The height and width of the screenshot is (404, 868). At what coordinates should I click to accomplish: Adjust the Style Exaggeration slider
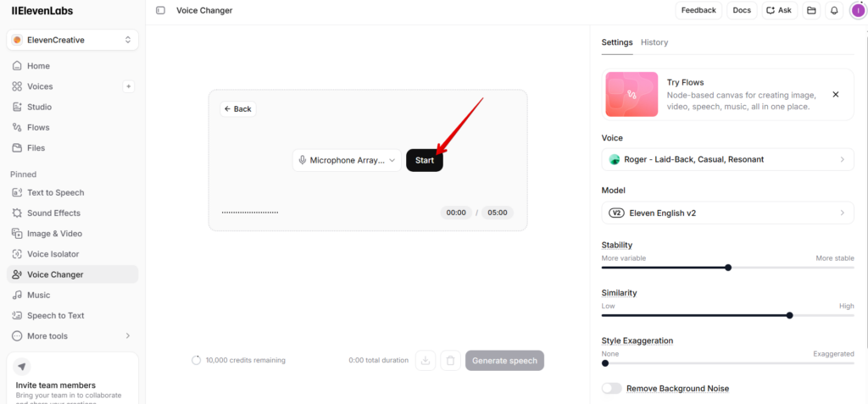tap(727, 363)
